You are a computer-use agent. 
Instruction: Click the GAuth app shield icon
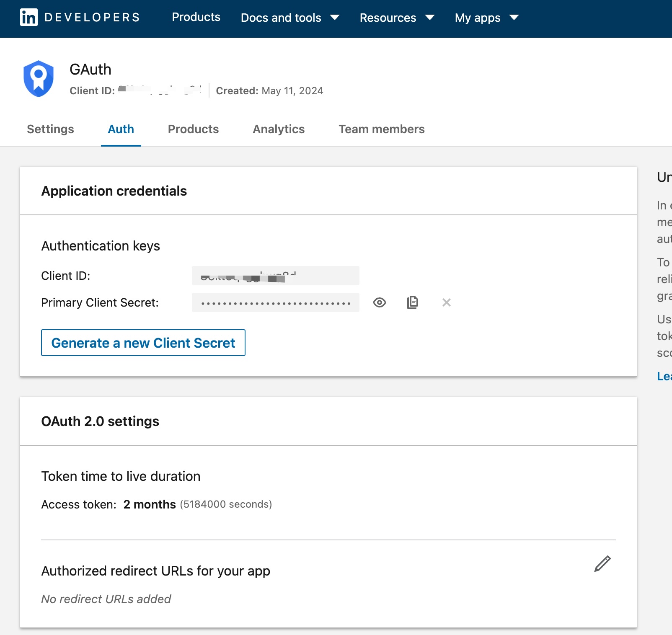(39, 79)
